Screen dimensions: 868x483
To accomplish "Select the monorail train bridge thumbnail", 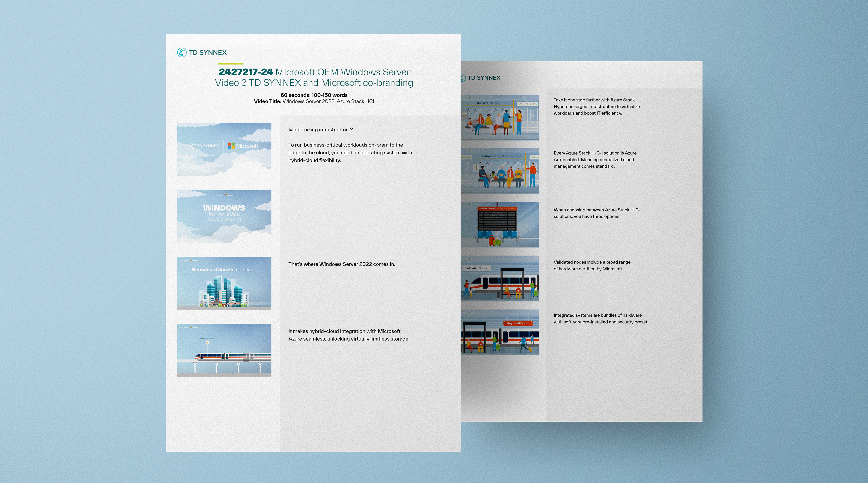I will pyautogui.click(x=224, y=350).
